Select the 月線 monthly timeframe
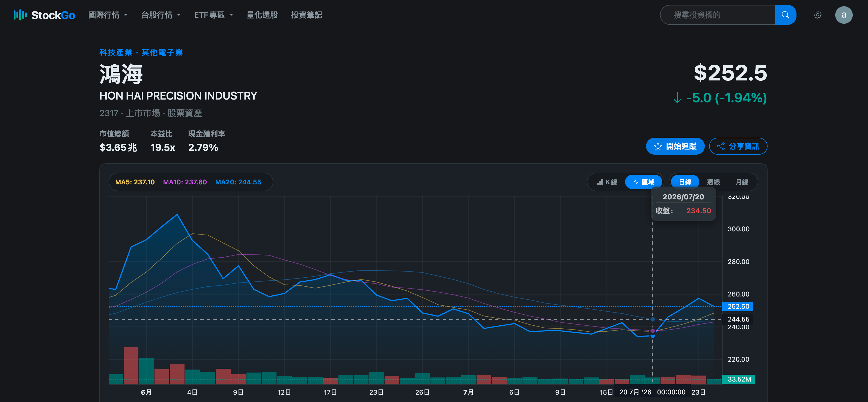Screen dimensions: 868x402 [742, 182]
